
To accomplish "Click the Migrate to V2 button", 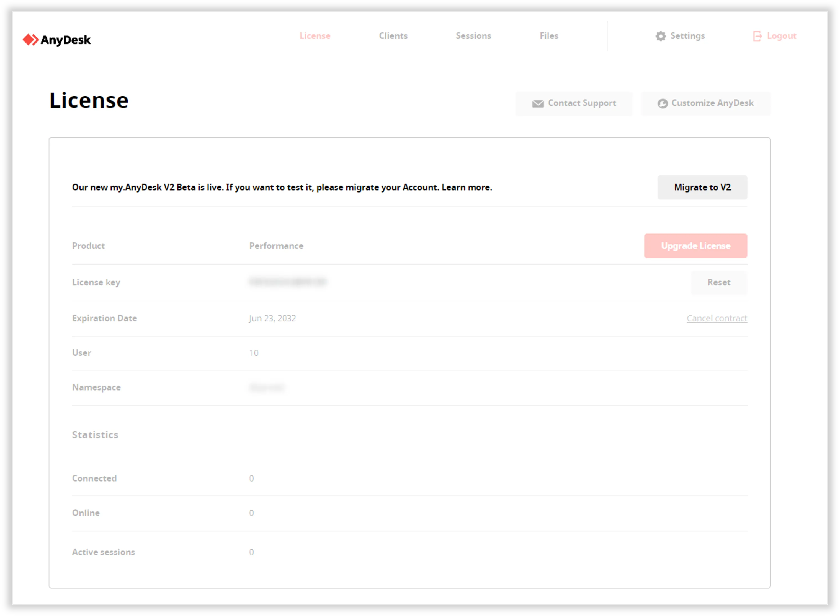I will pyautogui.click(x=702, y=187).
